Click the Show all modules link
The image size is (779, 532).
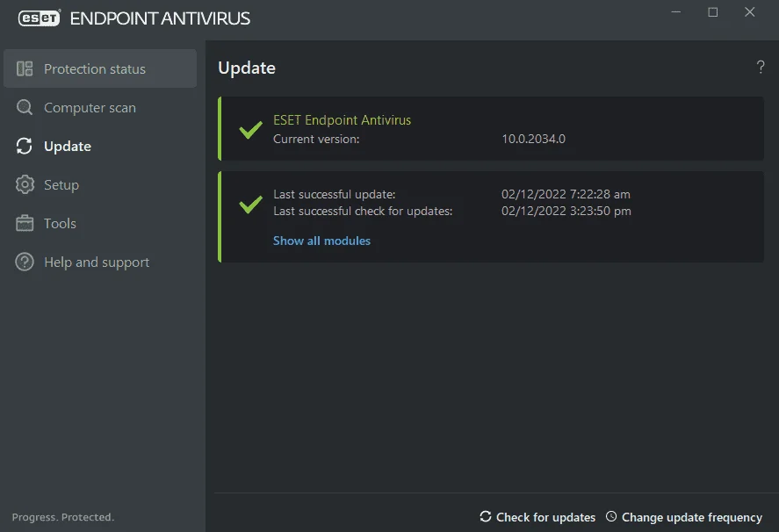point(321,241)
